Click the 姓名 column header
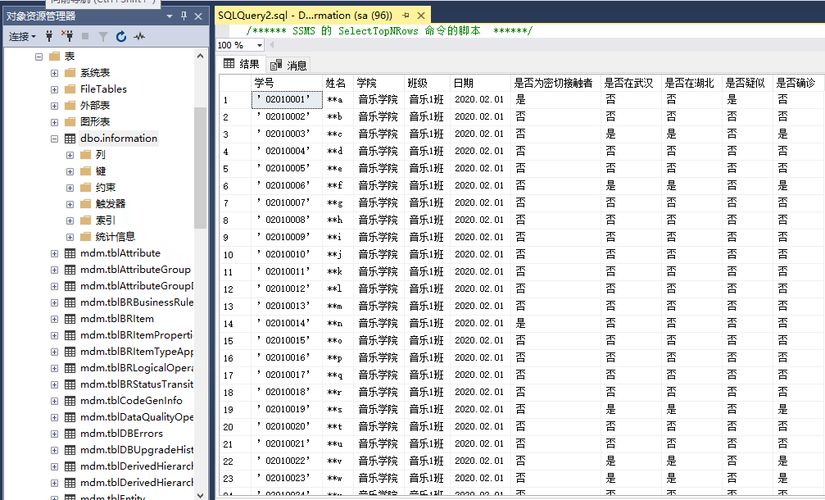 click(x=338, y=83)
